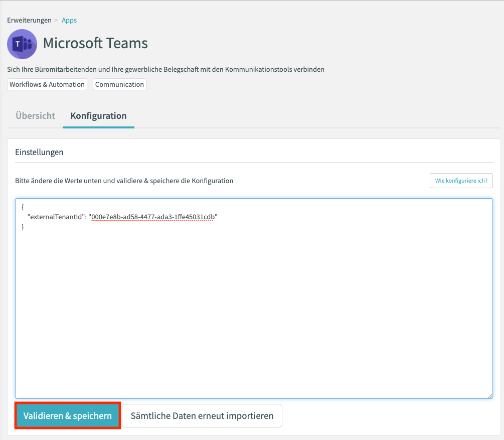
Task: Click Validieren & speichern button
Action: click(68, 415)
